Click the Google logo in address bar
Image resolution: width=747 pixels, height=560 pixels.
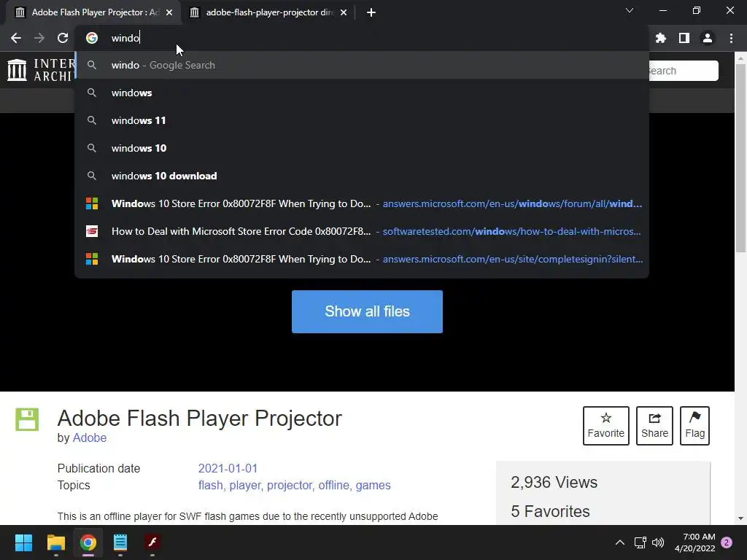coord(92,38)
